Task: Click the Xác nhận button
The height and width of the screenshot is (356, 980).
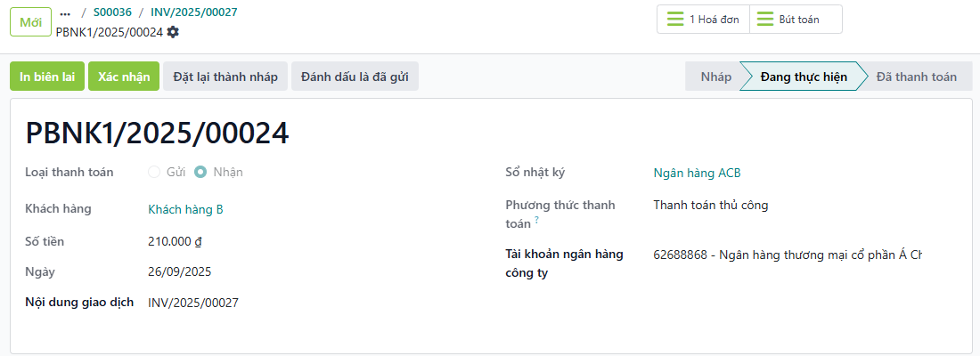Action: pos(124,77)
